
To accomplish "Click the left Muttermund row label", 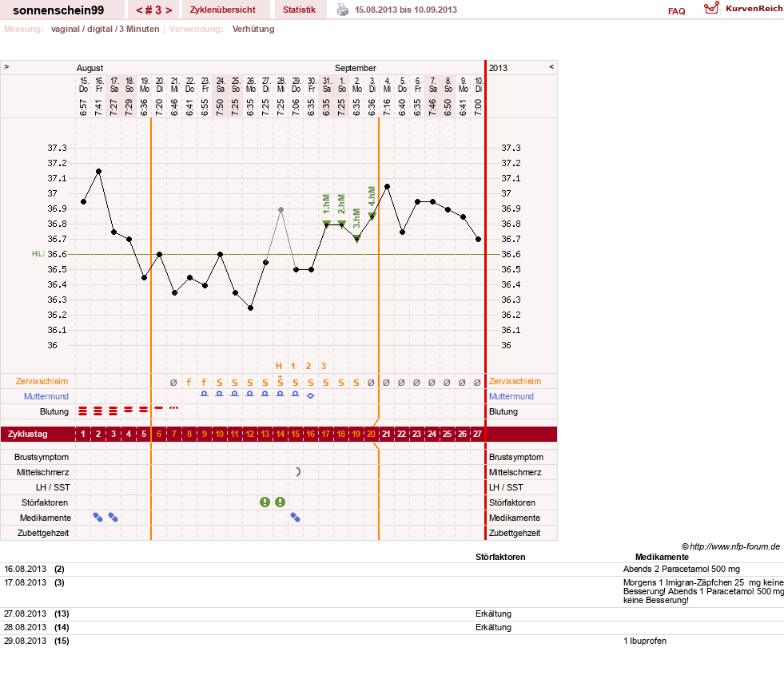I will coord(46,396).
